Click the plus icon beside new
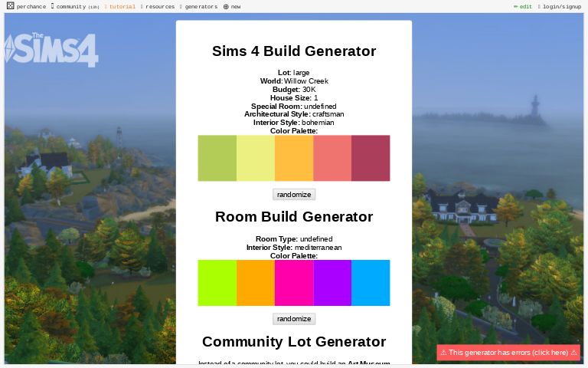Image resolution: width=588 pixels, height=368 pixels. (x=226, y=7)
